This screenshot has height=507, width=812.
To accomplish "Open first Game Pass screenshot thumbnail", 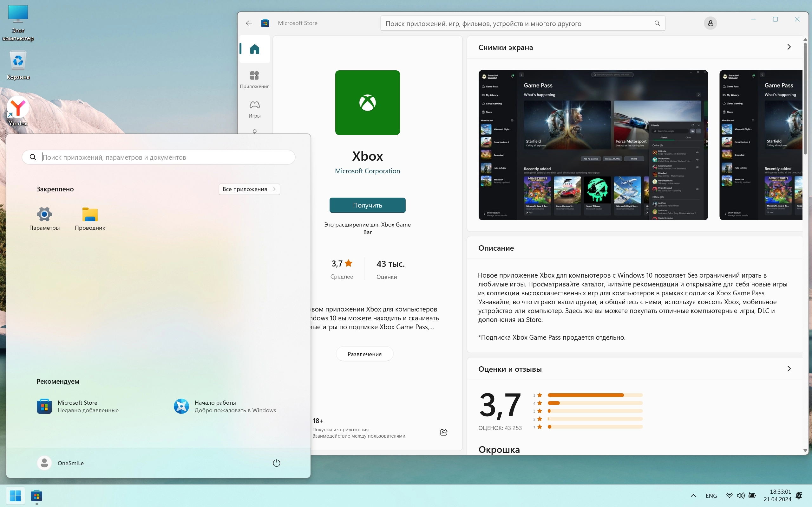I will (x=593, y=145).
